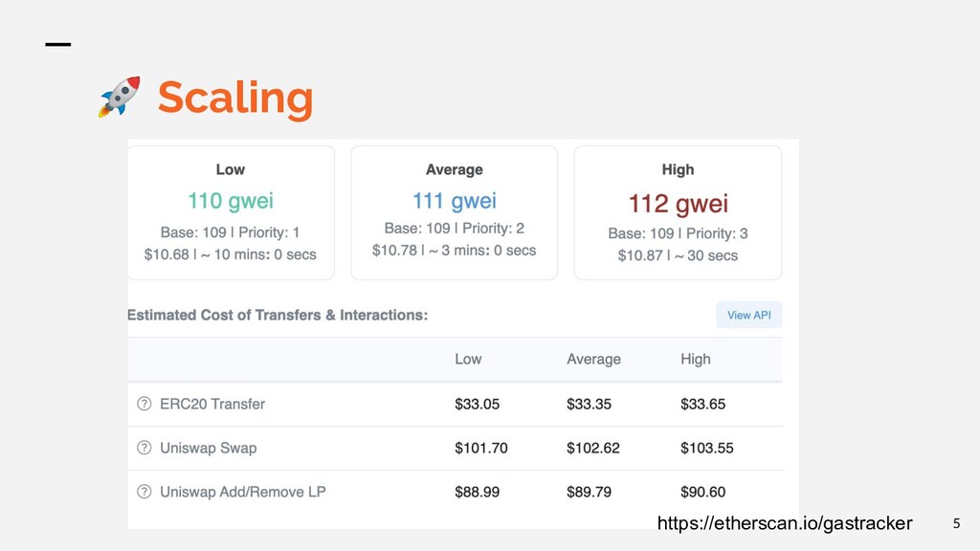Screen dimensions: 980x551
Task: Click the Uniswap Add/Remove LP help icon
Action: click(145, 492)
